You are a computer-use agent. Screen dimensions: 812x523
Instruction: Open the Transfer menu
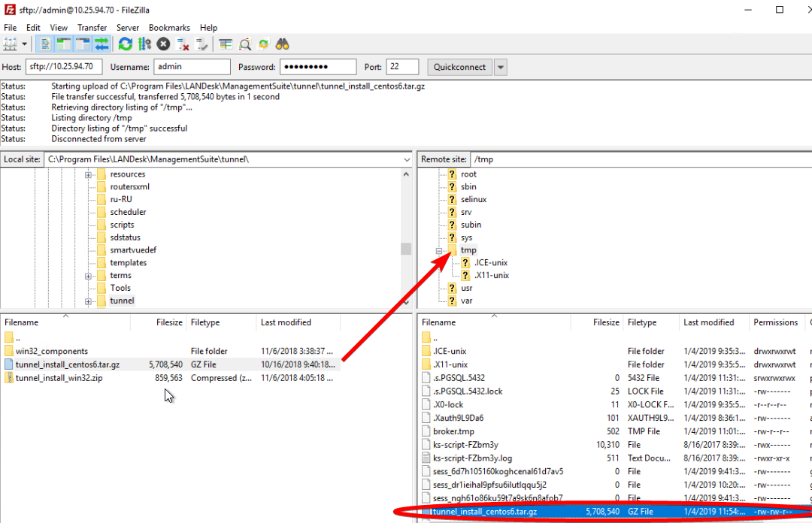coord(92,27)
